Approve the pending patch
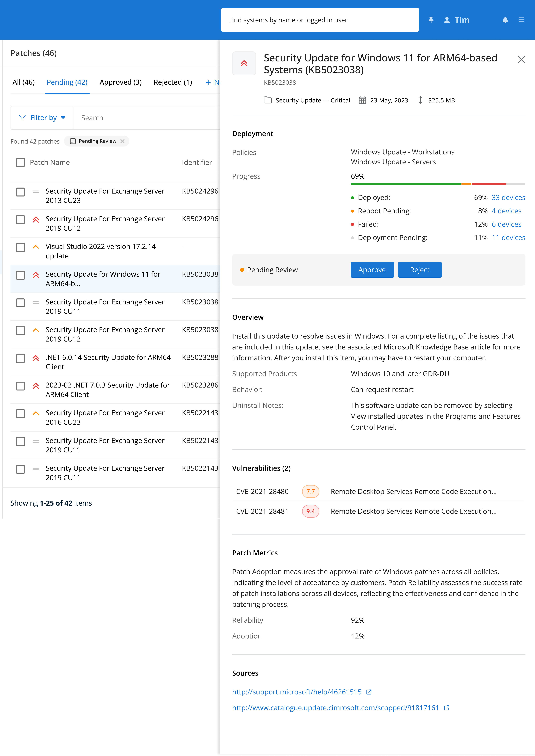The image size is (535, 756). (372, 270)
